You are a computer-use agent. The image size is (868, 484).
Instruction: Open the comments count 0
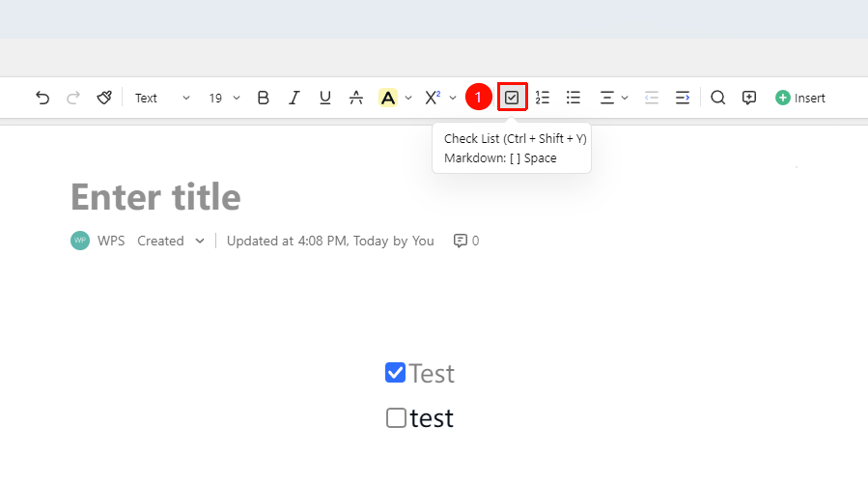(466, 241)
